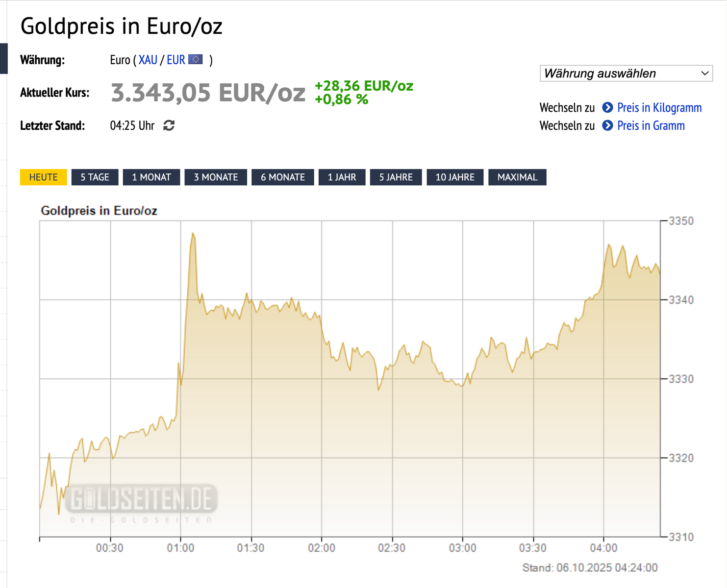Switch chart to 6 MONATE
Image resolution: width=727 pixels, height=588 pixels.
(x=283, y=177)
